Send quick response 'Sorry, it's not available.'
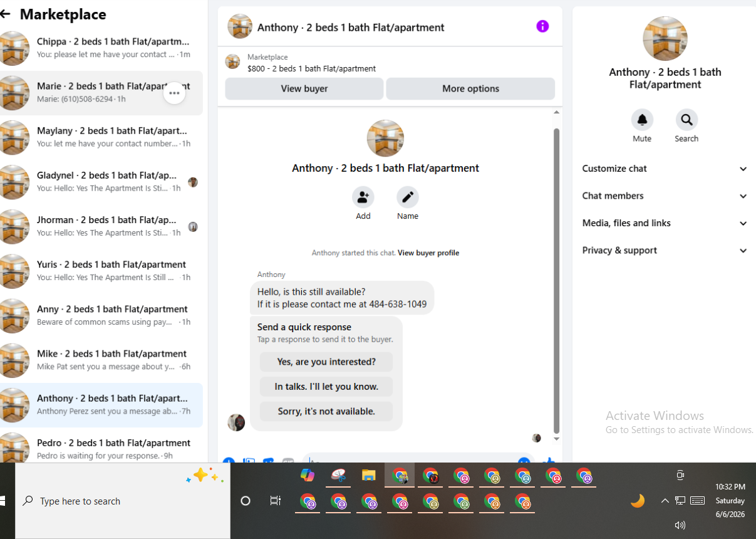756x539 pixels. pyautogui.click(x=326, y=411)
